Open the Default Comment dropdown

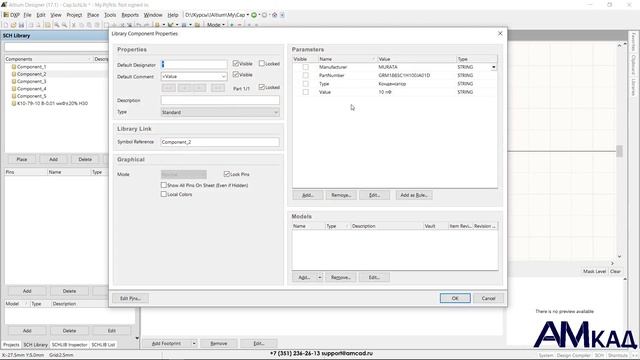pos(223,76)
